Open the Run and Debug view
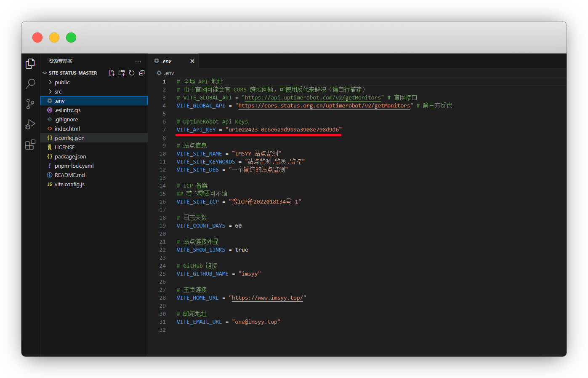Screen dimensions: 588x378 [30, 124]
